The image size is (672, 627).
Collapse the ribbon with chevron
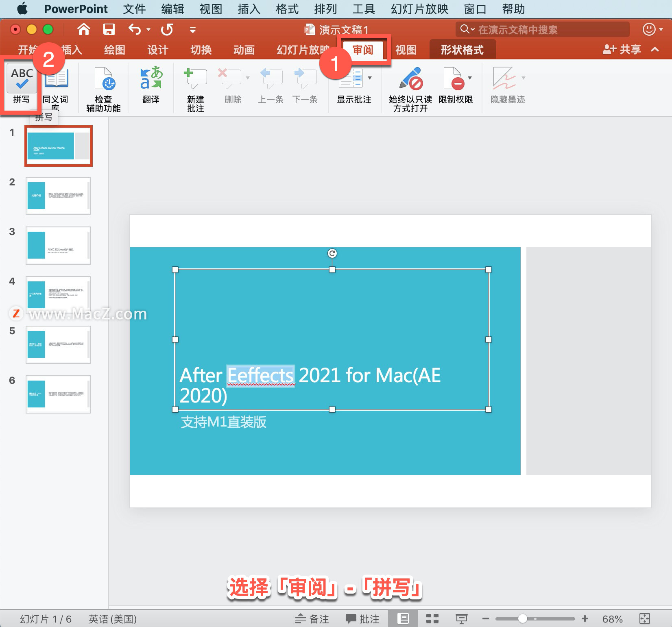coord(655,50)
